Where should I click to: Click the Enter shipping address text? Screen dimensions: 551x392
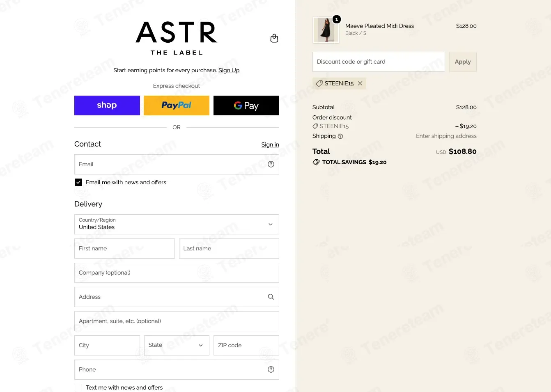point(446,136)
